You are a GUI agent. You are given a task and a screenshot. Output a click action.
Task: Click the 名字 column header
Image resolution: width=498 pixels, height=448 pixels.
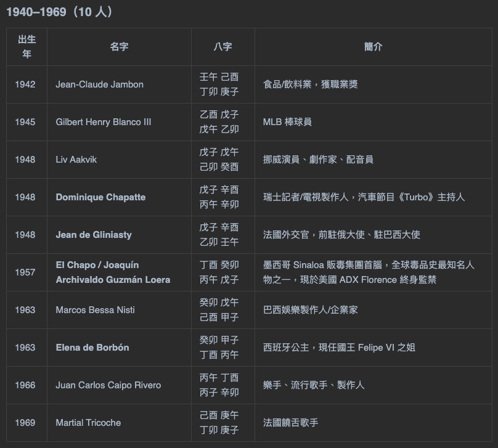119,47
